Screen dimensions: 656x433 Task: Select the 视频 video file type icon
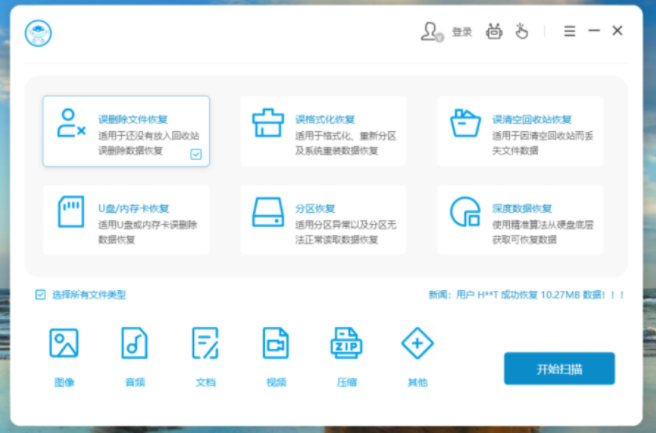(x=276, y=343)
